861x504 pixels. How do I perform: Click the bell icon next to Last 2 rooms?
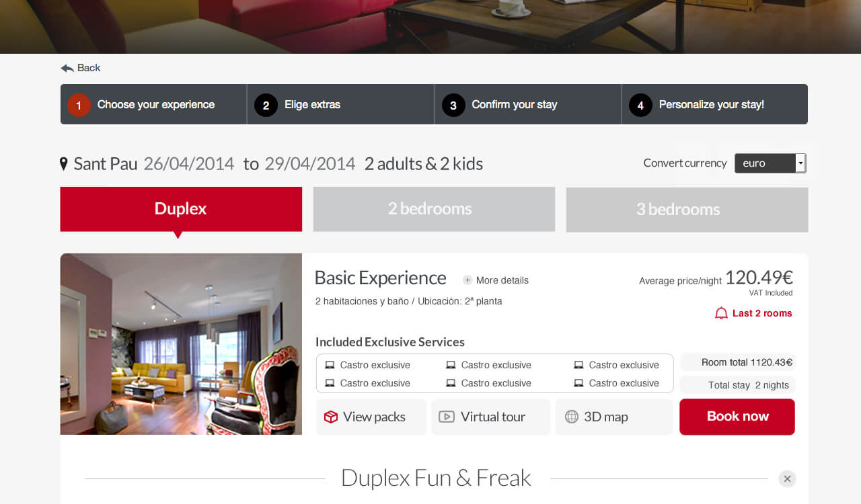pyautogui.click(x=721, y=313)
